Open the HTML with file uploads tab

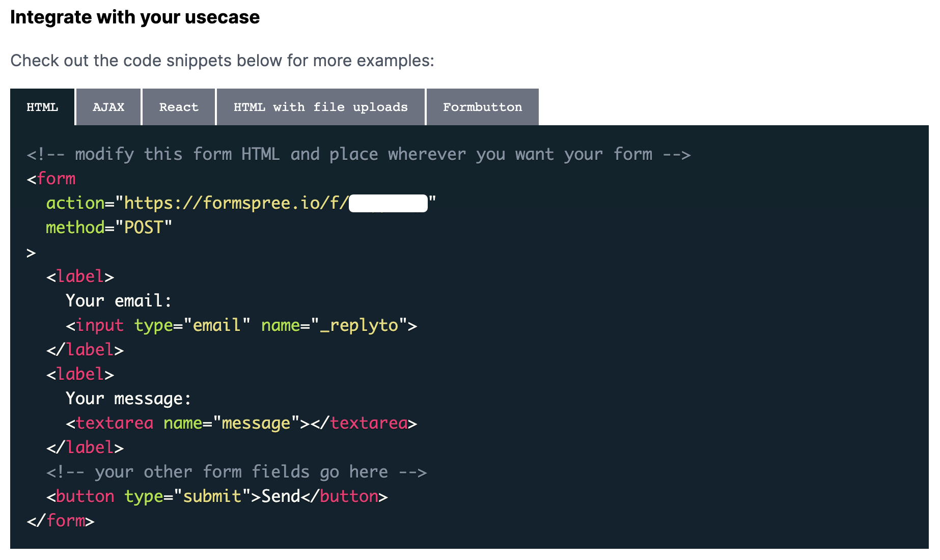pos(320,107)
